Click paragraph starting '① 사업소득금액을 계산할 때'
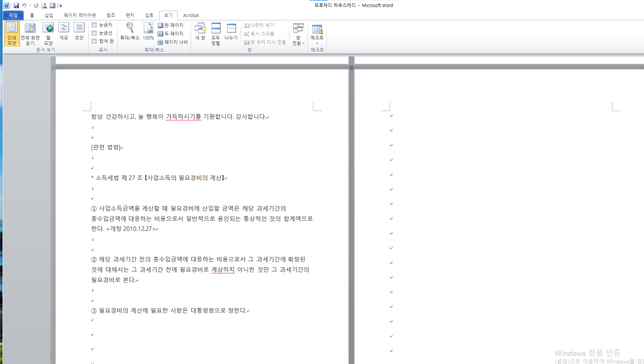The height and width of the screenshot is (364, 644). 202,219
